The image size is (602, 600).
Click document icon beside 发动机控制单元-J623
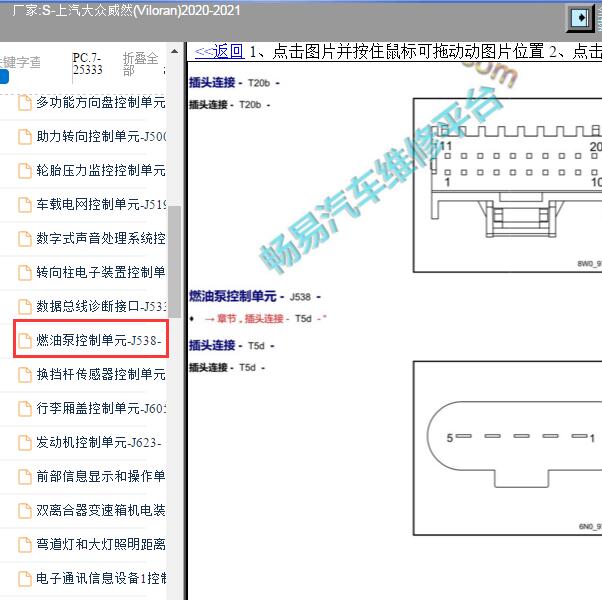[x=25, y=443]
